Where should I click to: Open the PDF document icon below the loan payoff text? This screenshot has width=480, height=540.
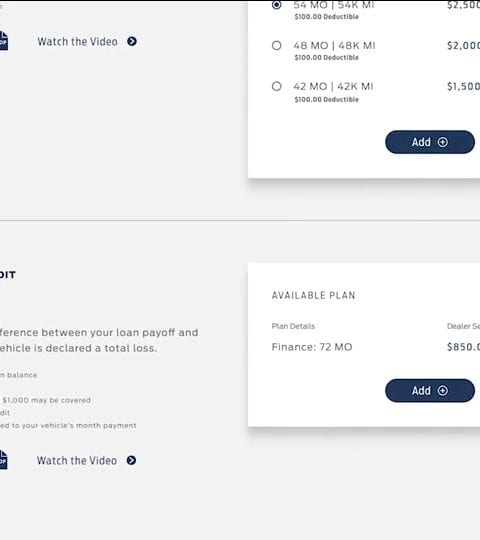(3, 459)
